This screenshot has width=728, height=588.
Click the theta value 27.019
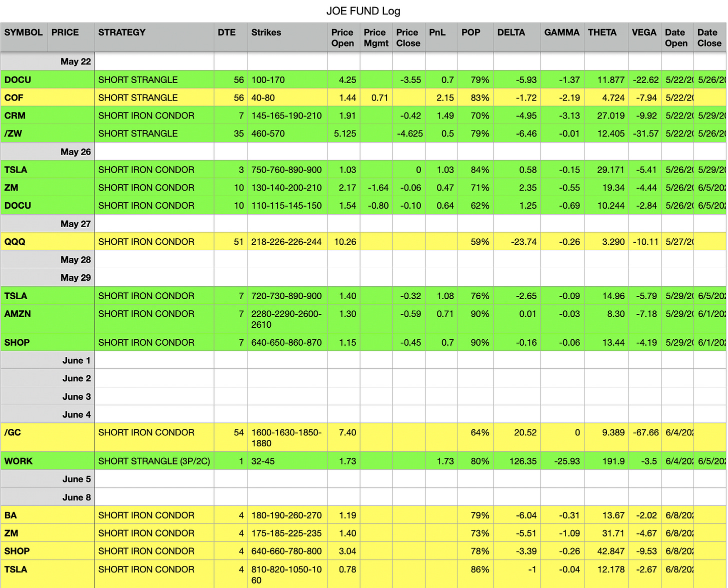[x=611, y=116]
